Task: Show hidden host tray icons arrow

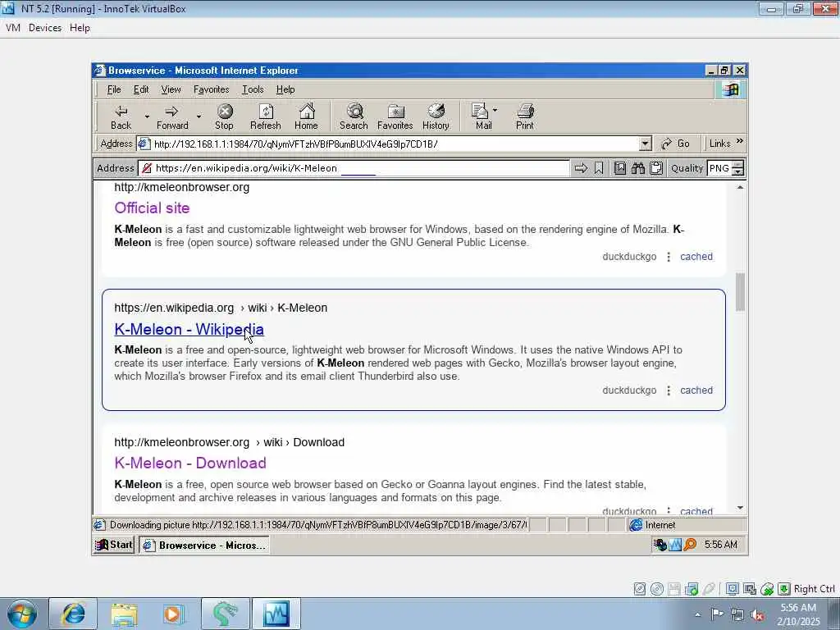Action: [697, 614]
